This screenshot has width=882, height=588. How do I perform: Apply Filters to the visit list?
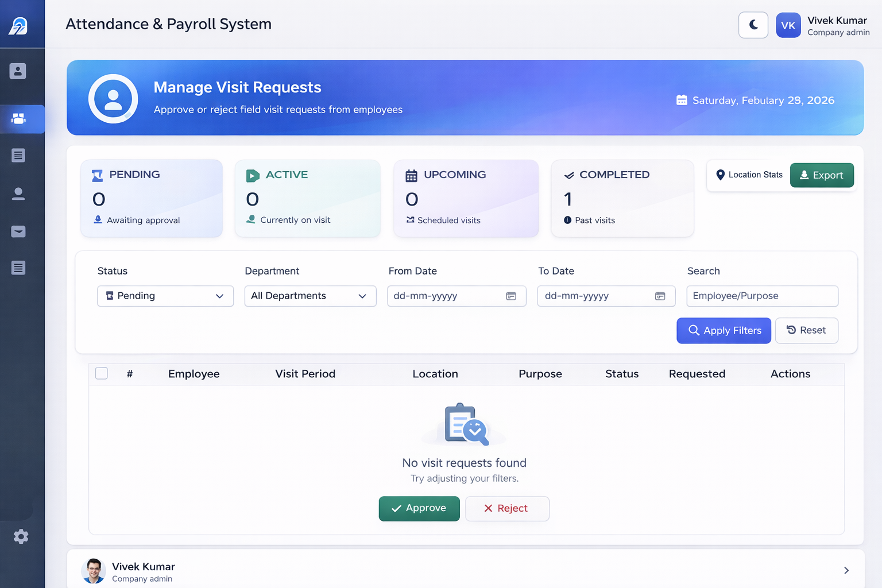tap(724, 331)
